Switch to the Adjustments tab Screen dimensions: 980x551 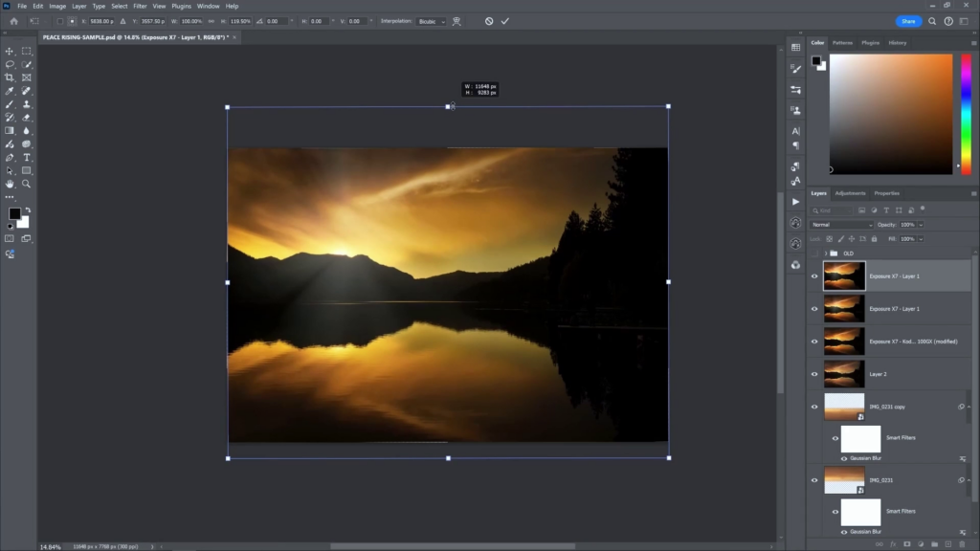850,193
